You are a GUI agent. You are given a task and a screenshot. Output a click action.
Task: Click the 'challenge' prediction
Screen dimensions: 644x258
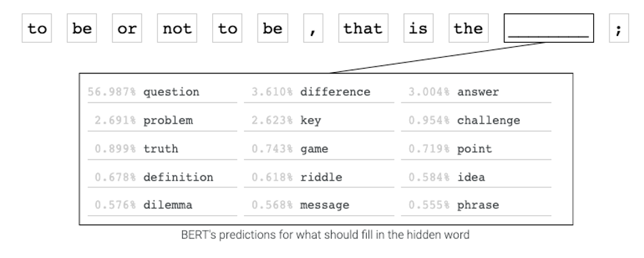coord(476,121)
